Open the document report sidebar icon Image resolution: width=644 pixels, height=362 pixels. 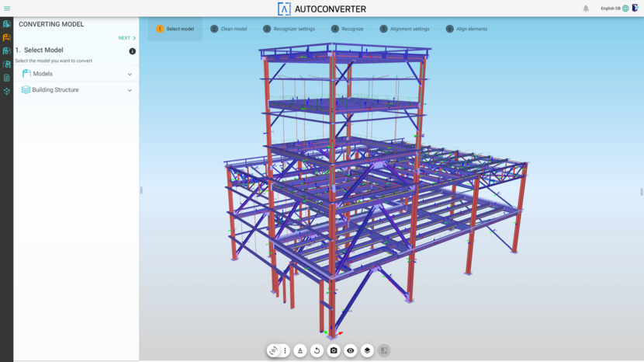[7, 78]
